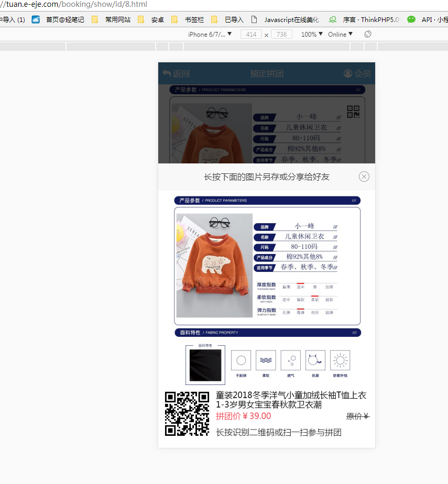Click the 柔软 soft wave fabric icon
Viewport: 448px width, 484px height.
pos(266,360)
